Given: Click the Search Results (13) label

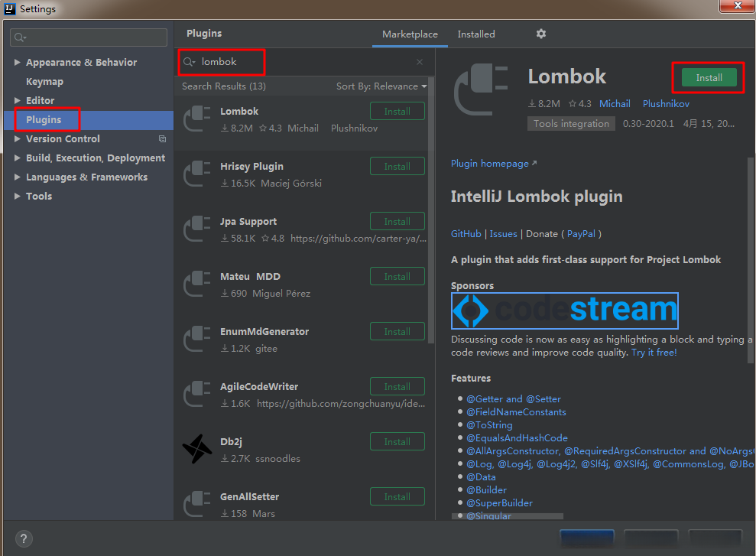Looking at the screenshot, I should tap(224, 86).
